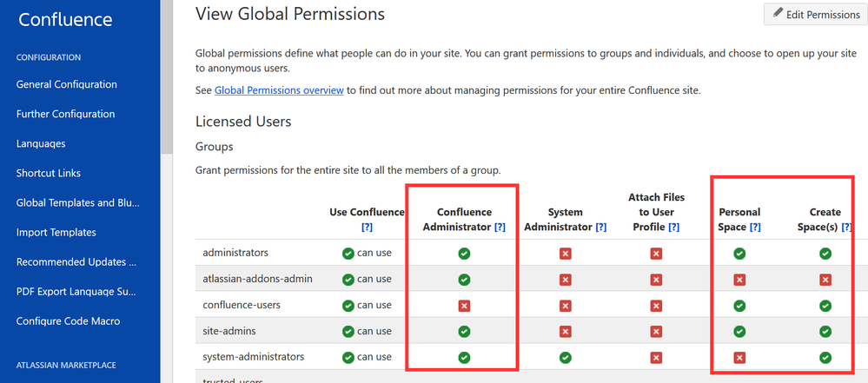The image size is (868, 383).
Task: Click system-administrators Confluence Administrator check
Action: 465,358
